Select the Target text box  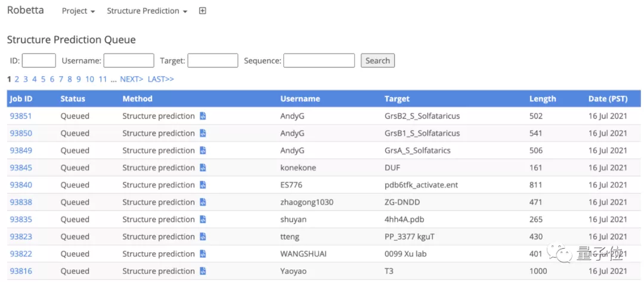click(x=213, y=60)
